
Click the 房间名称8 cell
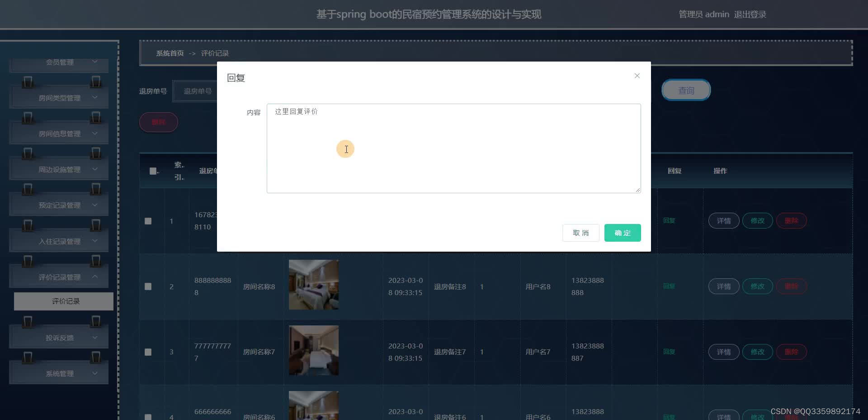click(259, 287)
